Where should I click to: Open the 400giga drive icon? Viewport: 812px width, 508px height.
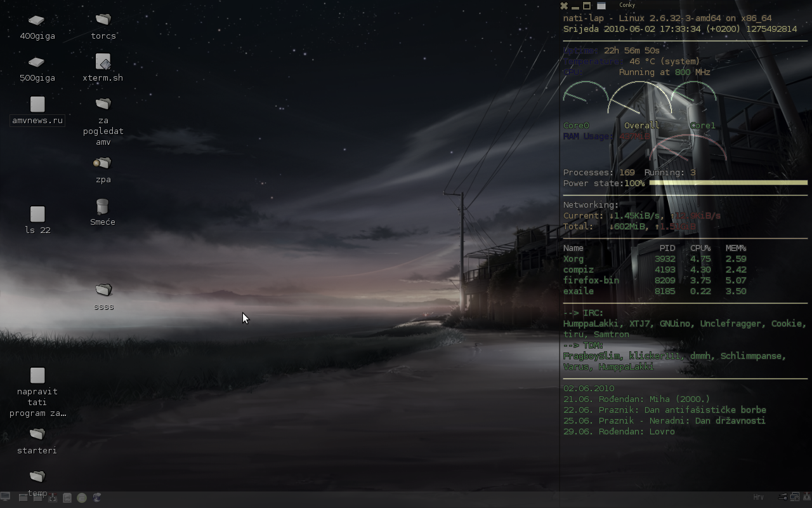click(37, 21)
